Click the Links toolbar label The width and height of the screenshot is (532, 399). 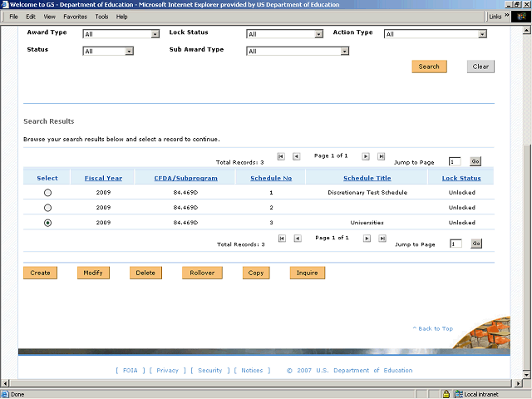pyautogui.click(x=495, y=17)
